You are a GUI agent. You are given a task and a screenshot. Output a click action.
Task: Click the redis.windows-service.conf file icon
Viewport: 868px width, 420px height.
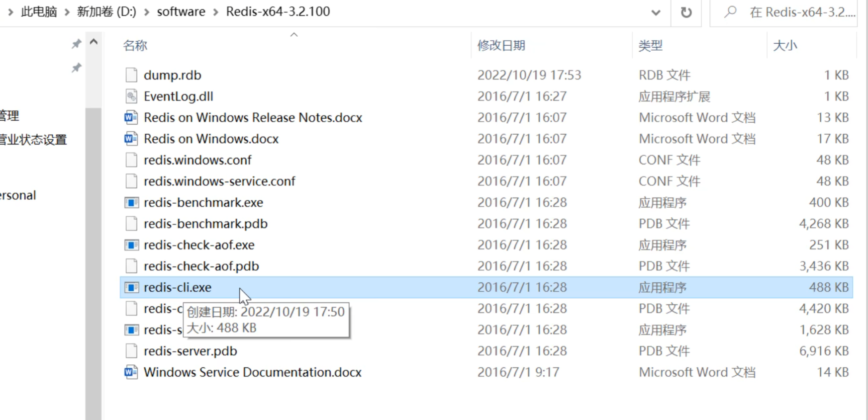[131, 181]
